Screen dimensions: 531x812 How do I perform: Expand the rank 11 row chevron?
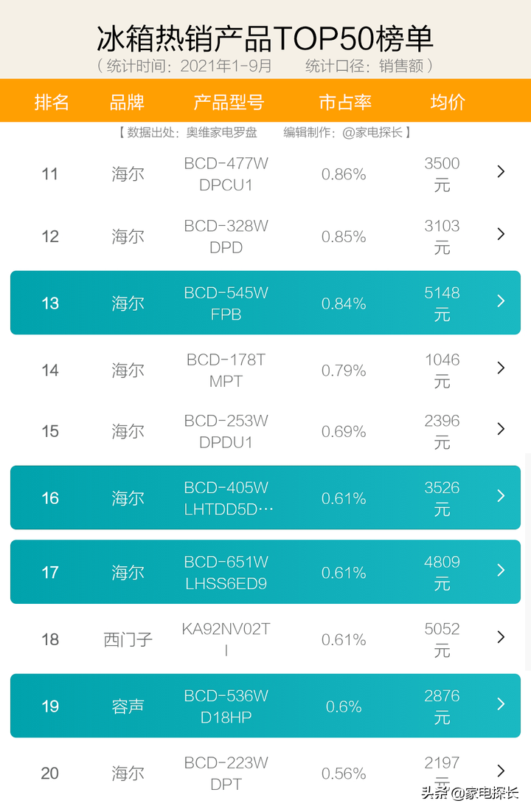tap(501, 172)
